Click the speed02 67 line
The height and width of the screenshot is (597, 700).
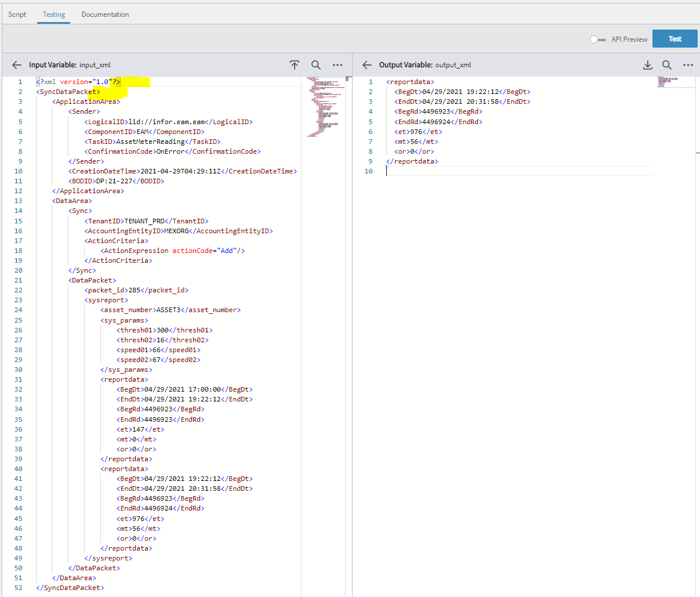[158, 360]
